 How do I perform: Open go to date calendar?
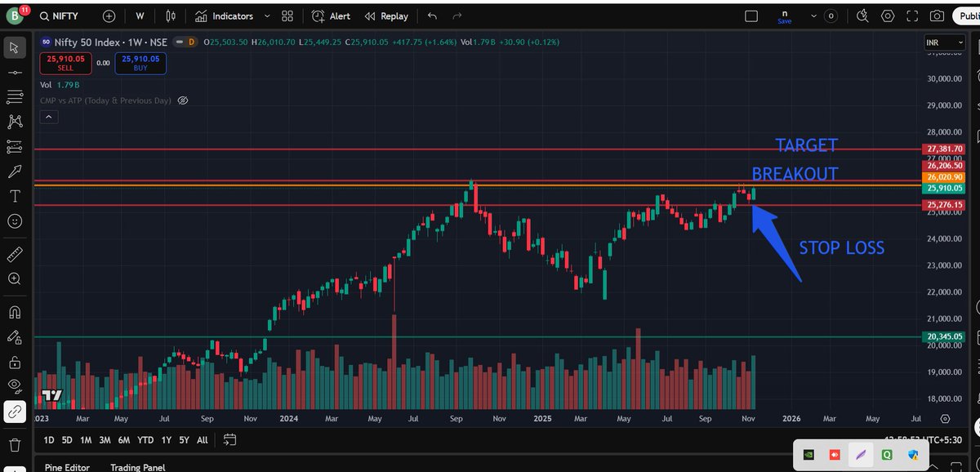coord(229,440)
